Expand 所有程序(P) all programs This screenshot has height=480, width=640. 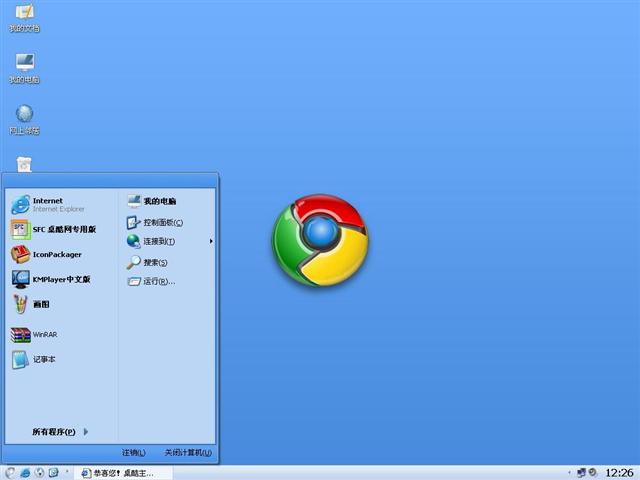click(60, 432)
